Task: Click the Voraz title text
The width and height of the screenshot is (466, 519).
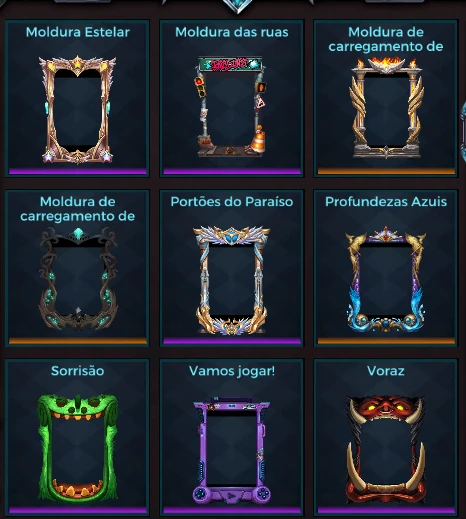Action: [x=386, y=371]
